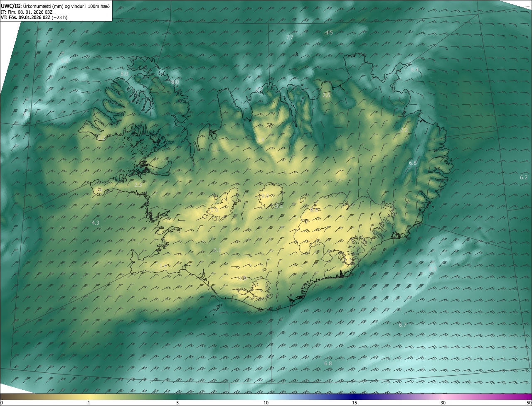Click the colour scale tick label 1

click(89, 403)
